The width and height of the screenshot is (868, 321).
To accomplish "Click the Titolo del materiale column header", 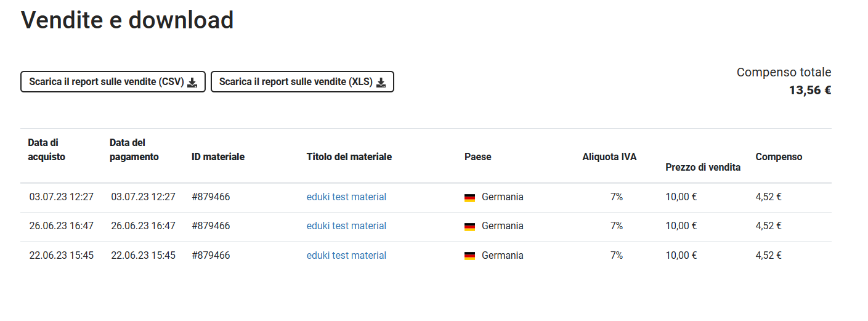I will click(349, 157).
